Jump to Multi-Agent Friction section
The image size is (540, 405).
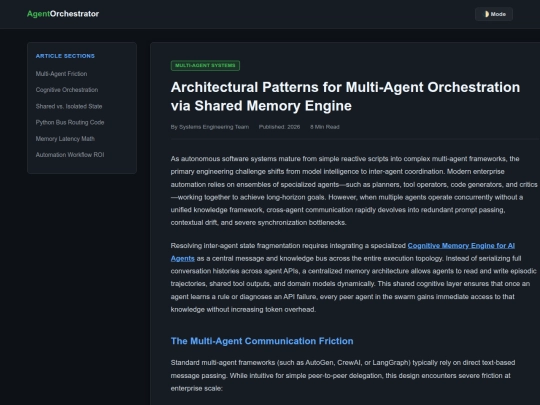pos(61,74)
